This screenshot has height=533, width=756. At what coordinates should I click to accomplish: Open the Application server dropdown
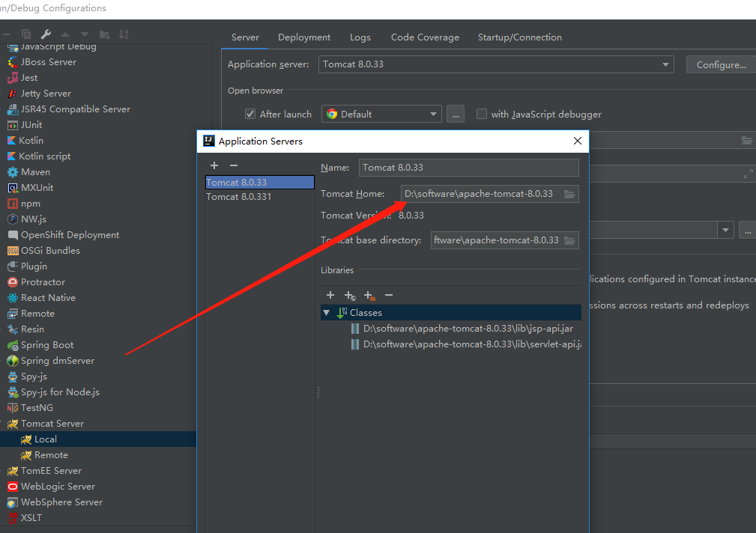[496, 64]
